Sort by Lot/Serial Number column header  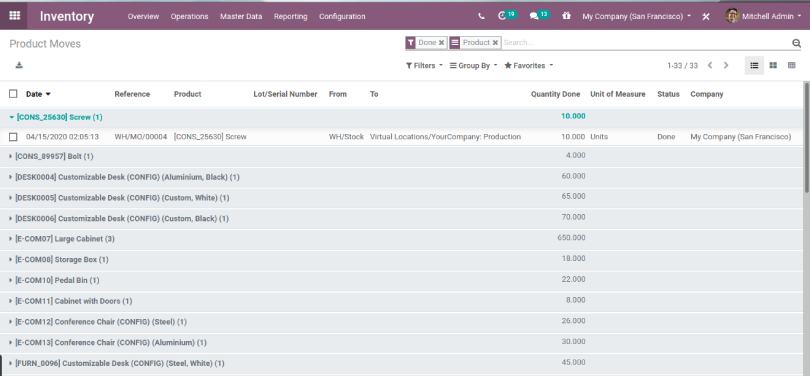[285, 94]
